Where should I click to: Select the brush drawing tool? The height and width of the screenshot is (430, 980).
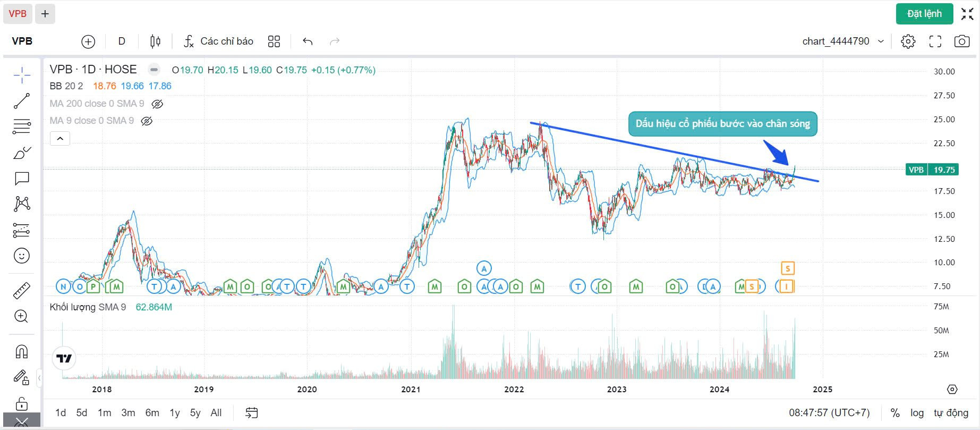22,153
